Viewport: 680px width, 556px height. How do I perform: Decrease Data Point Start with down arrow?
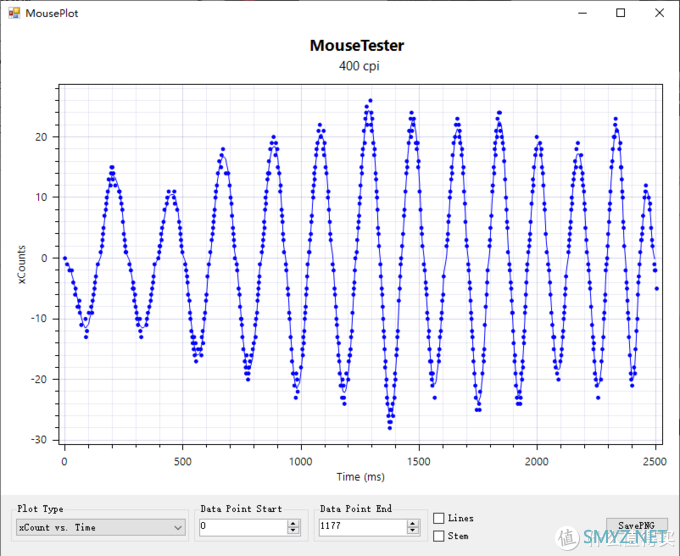[x=293, y=531]
